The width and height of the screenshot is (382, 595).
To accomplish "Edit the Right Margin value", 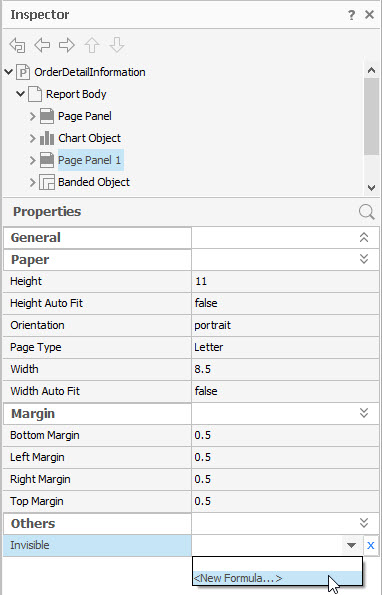I will [285, 479].
